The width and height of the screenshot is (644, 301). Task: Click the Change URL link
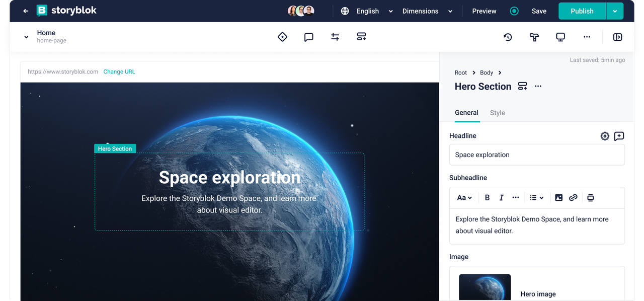pos(119,71)
